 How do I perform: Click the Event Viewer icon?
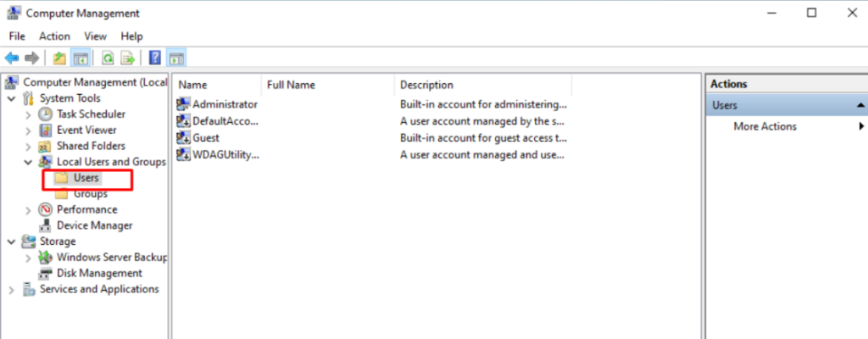(46, 131)
